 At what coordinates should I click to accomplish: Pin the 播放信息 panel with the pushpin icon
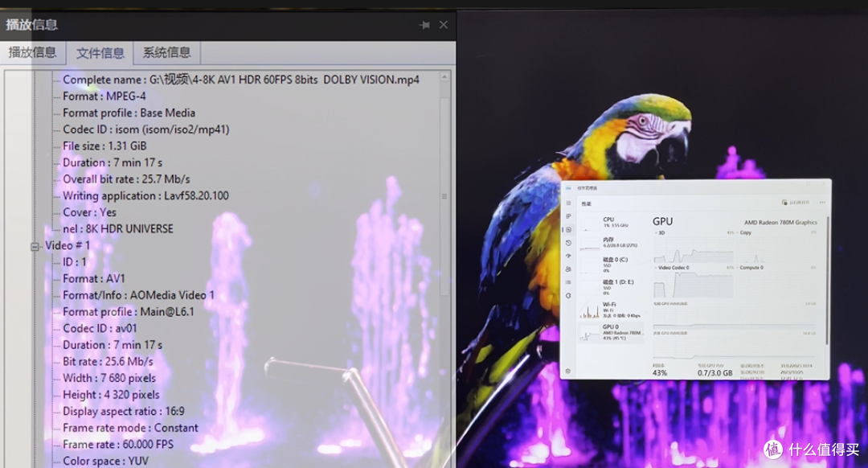pyautogui.click(x=424, y=25)
